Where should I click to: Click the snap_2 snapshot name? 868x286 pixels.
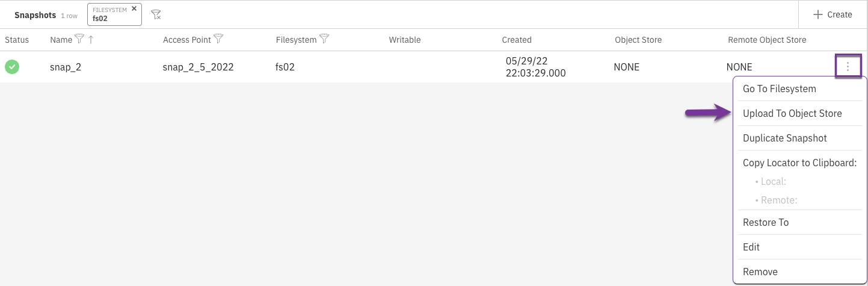tap(66, 67)
